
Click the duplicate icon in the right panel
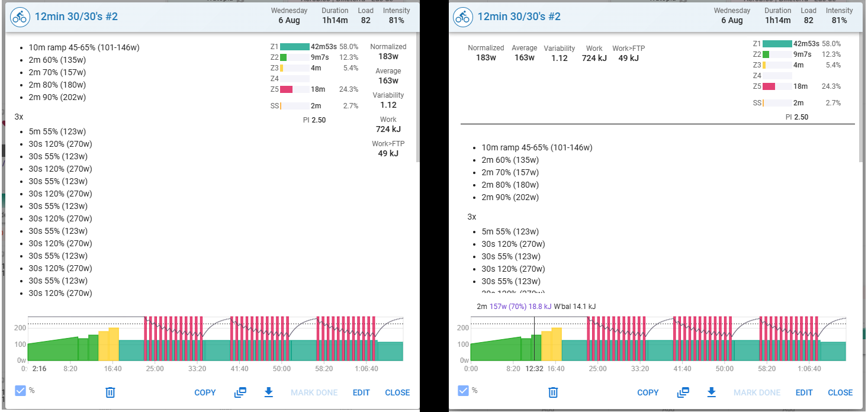tap(683, 392)
